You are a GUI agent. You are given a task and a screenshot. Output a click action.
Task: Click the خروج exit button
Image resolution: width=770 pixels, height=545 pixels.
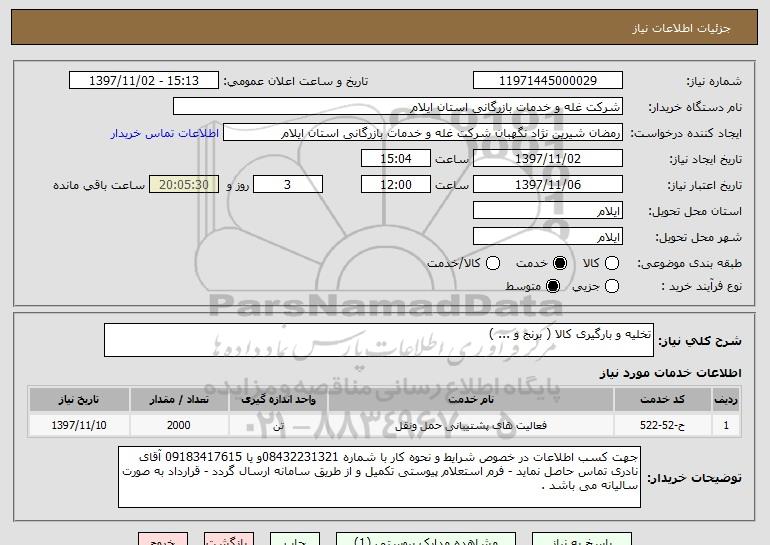(163, 539)
